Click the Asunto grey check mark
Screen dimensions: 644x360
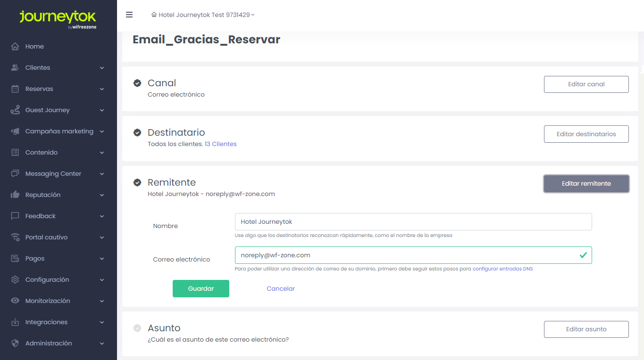click(x=137, y=328)
